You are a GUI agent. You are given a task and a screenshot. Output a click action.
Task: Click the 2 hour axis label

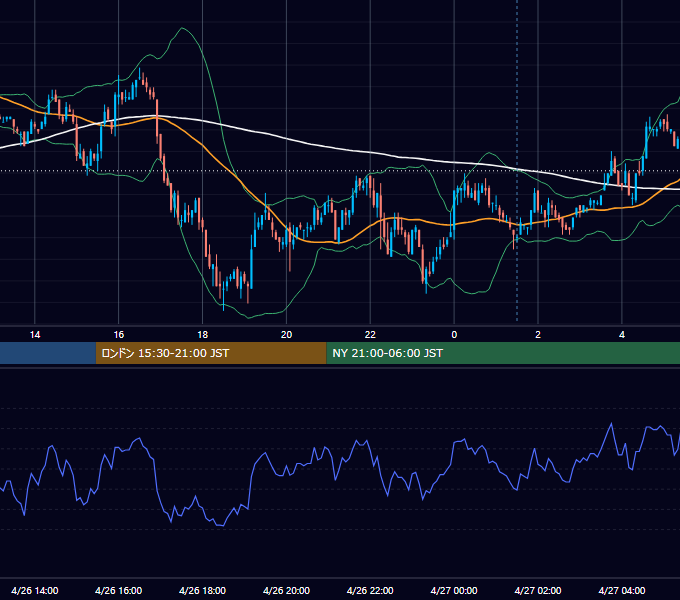coord(538,335)
